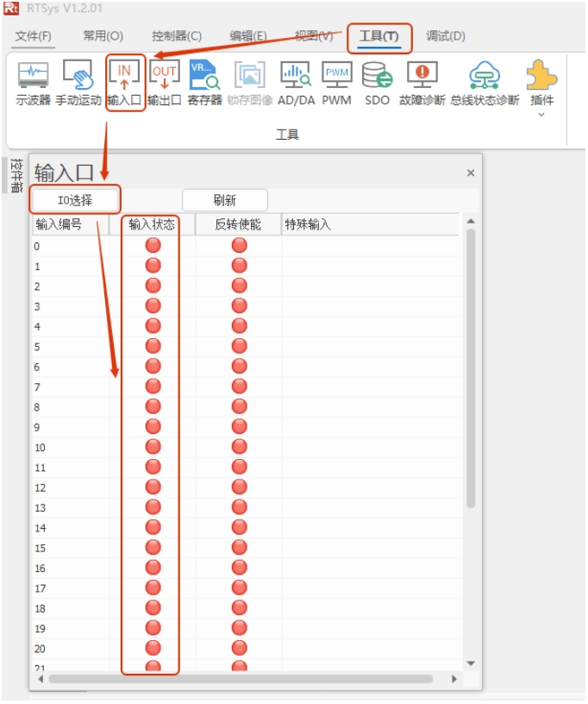Click input status indicator for row 0
588x704 pixels.
153,246
